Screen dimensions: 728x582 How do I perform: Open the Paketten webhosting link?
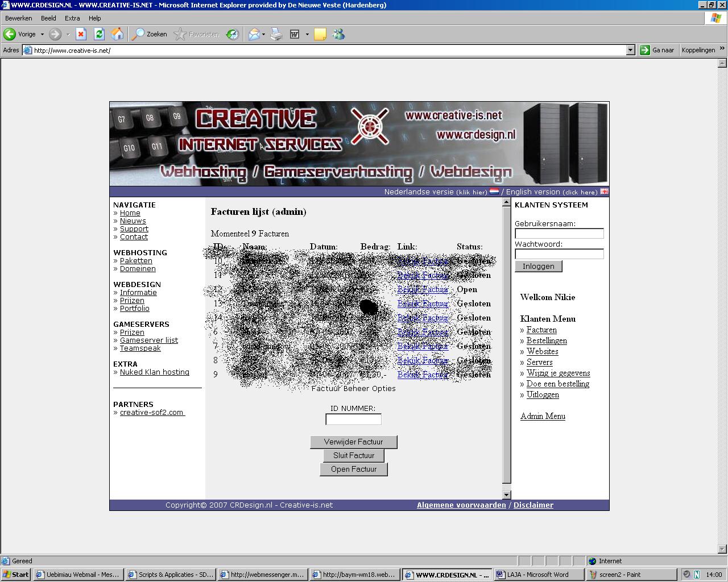(x=136, y=261)
